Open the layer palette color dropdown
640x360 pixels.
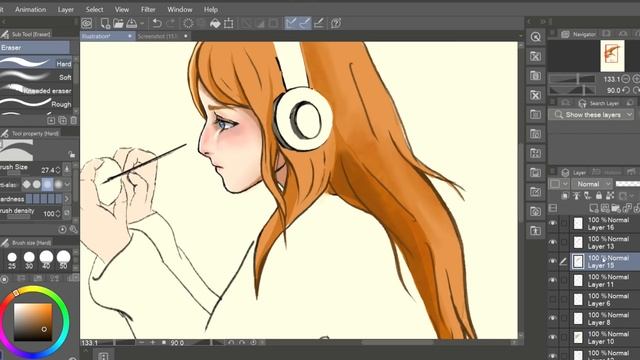[559, 184]
